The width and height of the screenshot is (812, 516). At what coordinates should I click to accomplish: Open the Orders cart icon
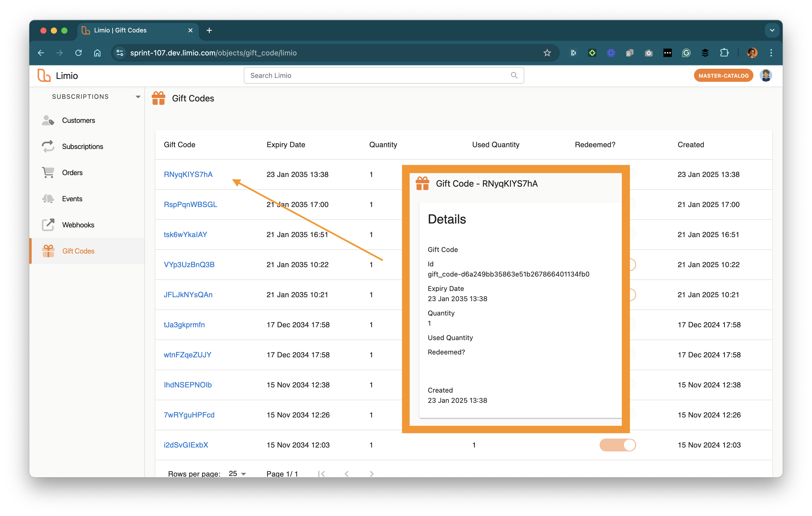[x=48, y=173]
